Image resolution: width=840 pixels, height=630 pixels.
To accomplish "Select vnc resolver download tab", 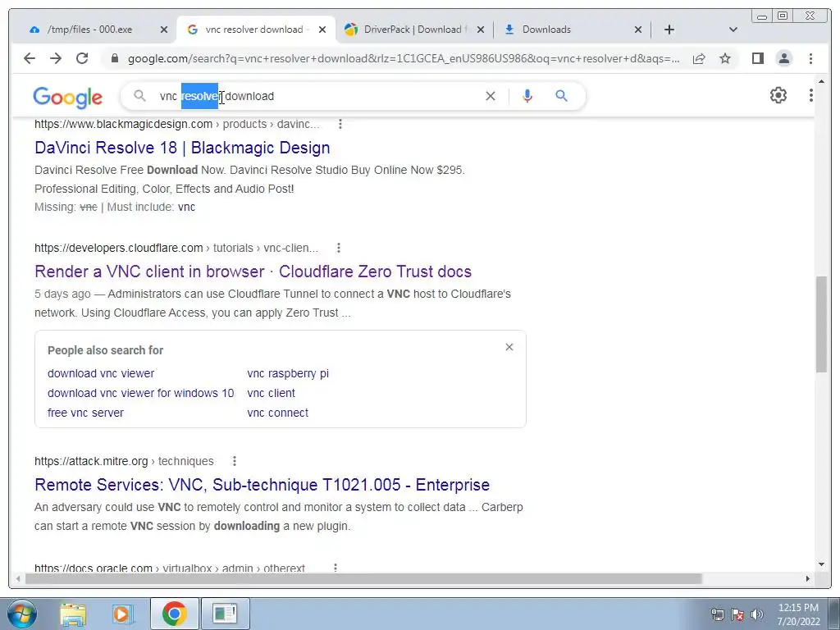I will [x=254, y=30].
